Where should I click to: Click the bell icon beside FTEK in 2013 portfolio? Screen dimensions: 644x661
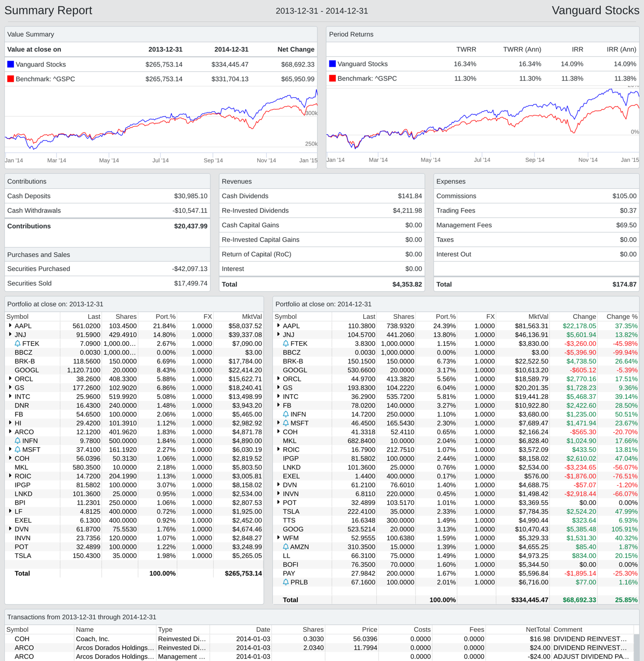click(x=18, y=344)
